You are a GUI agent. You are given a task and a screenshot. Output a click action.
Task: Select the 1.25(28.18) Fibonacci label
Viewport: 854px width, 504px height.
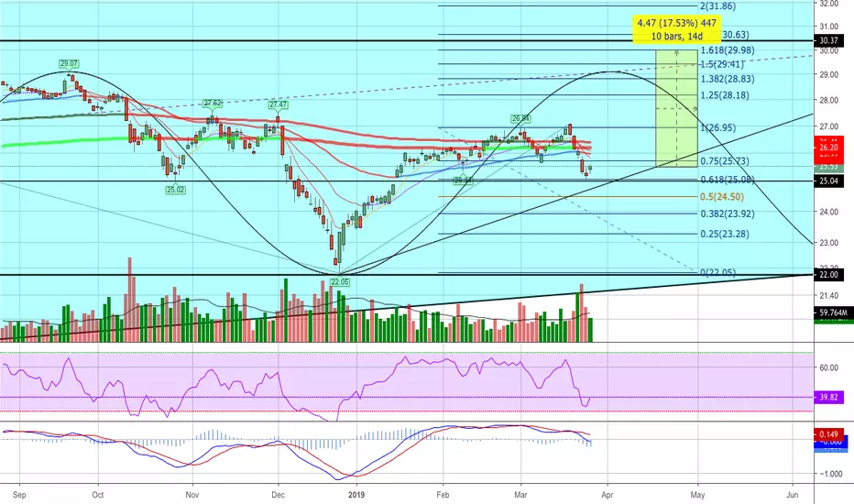(x=725, y=95)
